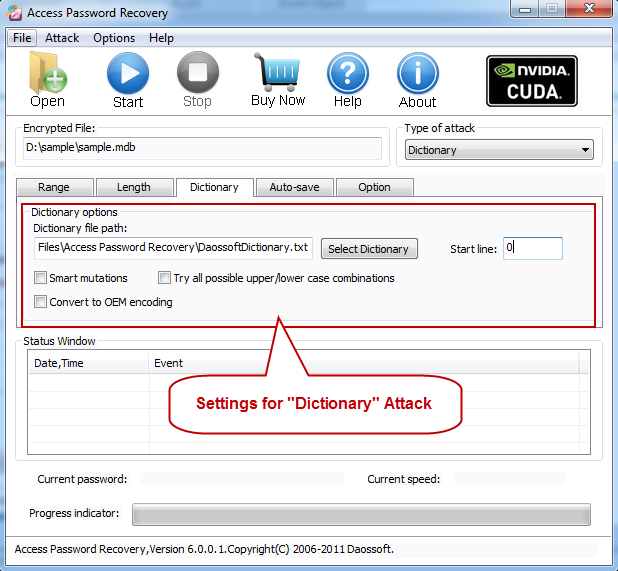Viewport: 618px width, 571px height.
Task: Toggle Try all possible upper/lower case combinations
Action: [164, 278]
